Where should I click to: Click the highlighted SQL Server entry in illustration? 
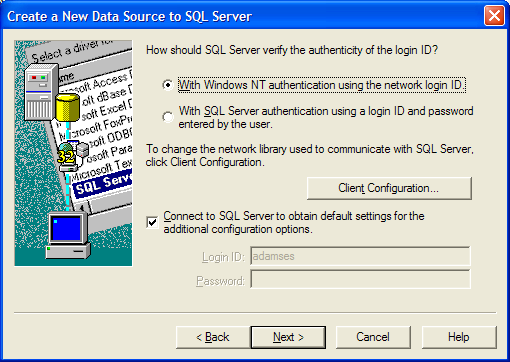103,184
